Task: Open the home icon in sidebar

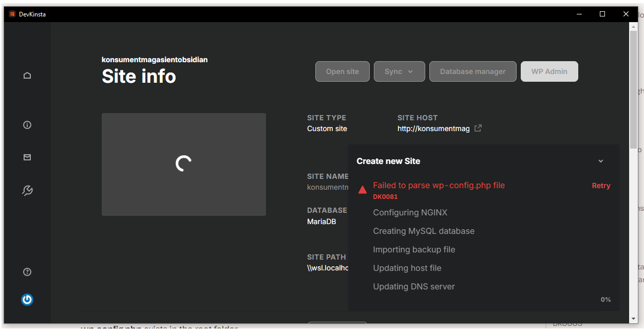Action: tap(27, 76)
